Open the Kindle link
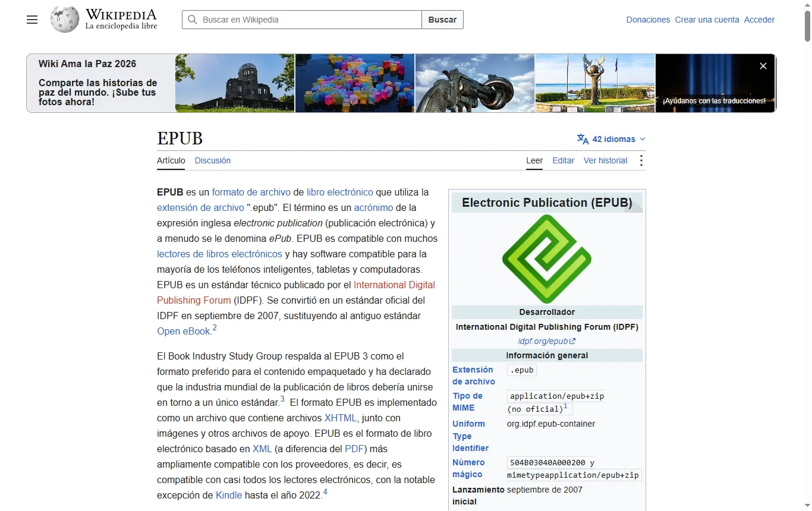This screenshot has width=812, height=511. 229,495
